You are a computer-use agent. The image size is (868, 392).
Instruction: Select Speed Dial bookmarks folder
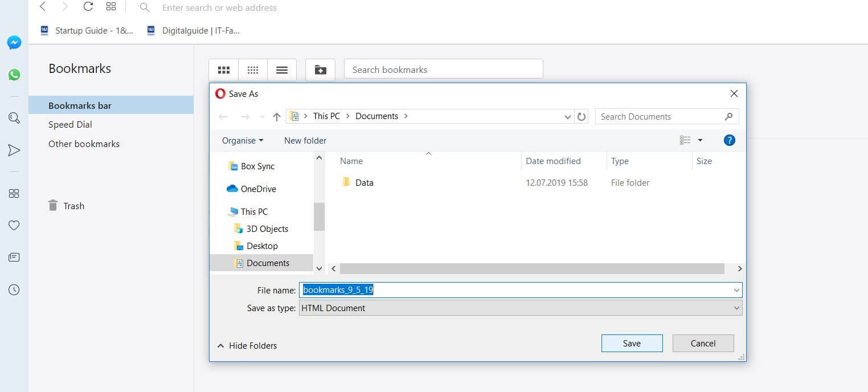click(70, 124)
